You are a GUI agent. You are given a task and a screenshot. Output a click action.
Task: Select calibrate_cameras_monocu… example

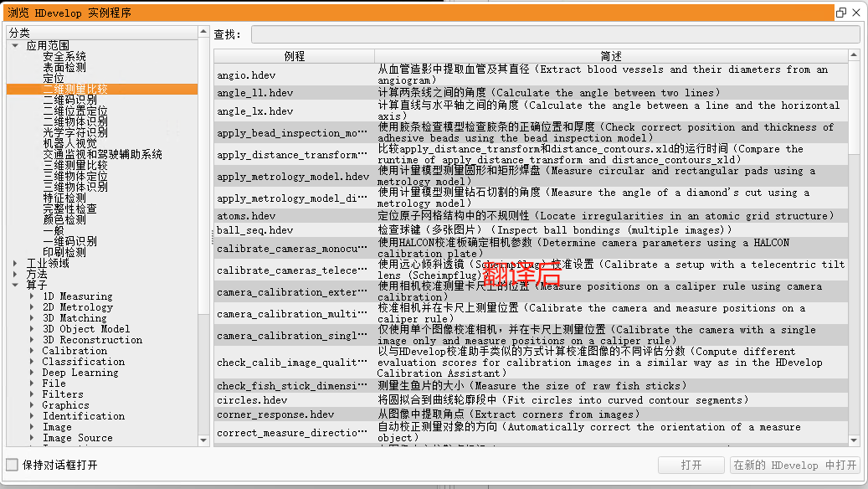tap(292, 248)
